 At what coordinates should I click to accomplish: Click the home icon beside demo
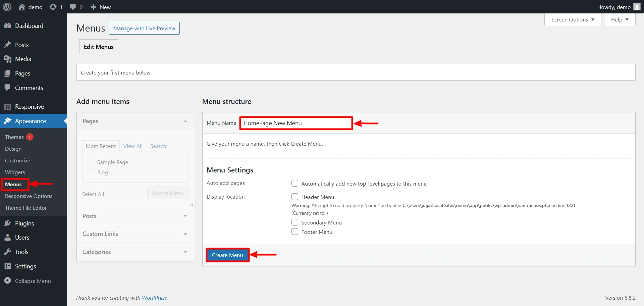point(22,7)
